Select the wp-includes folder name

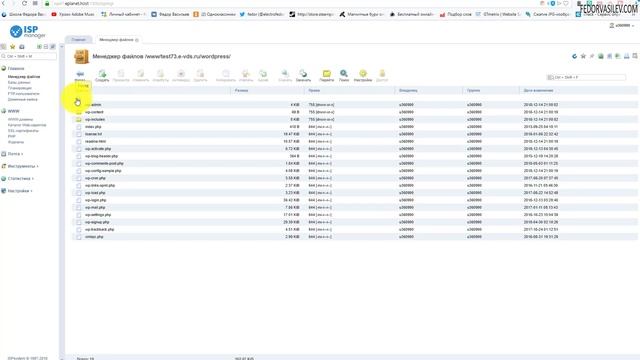pyautogui.click(x=95, y=120)
